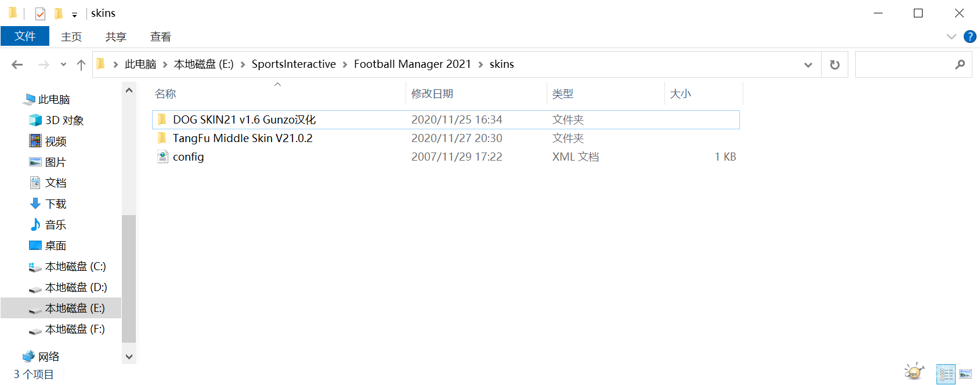Open address bar history dropdown
This screenshot has height=385, width=980.
[808, 65]
